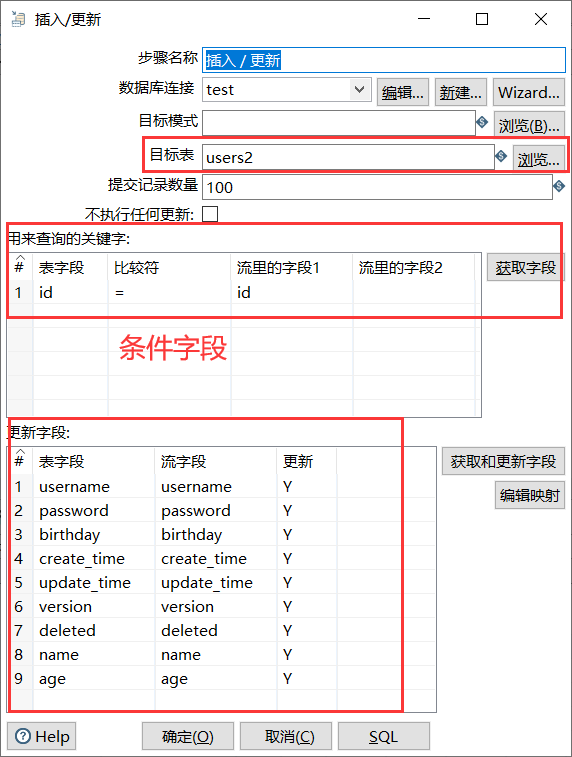
Task: Click the SQL button at bottom
Action: pos(383,736)
